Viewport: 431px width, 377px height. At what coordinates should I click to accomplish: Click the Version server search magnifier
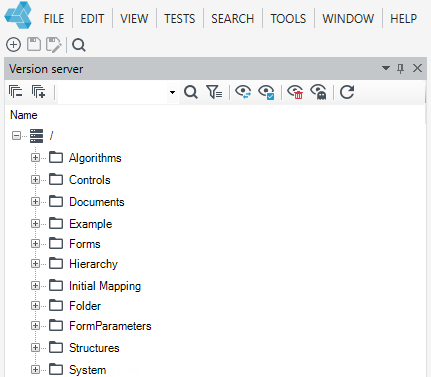pos(191,92)
